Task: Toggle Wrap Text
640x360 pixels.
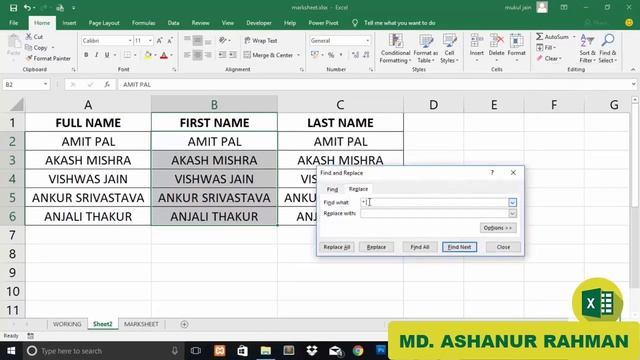Action: pyautogui.click(x=261, y=40)
